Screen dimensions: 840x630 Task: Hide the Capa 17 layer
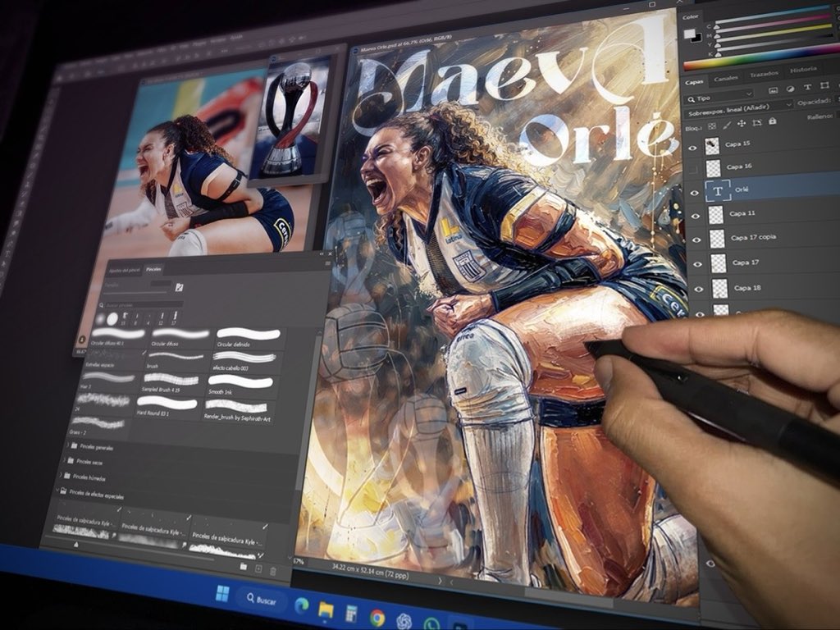(697, 265)
